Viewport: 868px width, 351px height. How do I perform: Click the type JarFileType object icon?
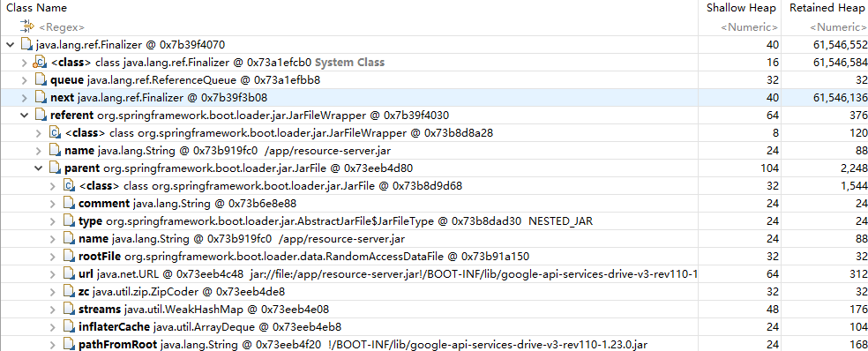pos(69,221)
